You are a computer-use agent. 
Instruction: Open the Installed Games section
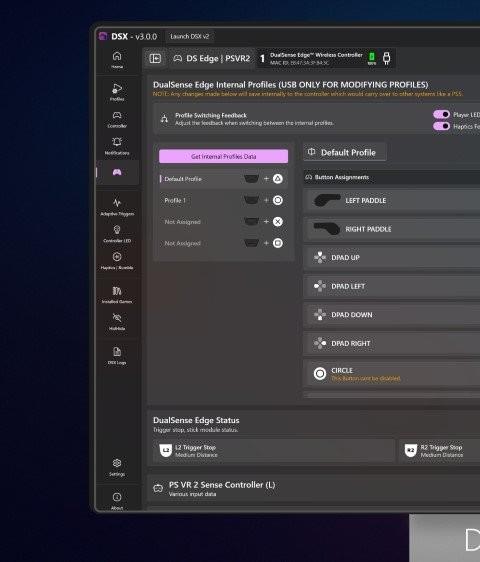(x=117, y=295)
